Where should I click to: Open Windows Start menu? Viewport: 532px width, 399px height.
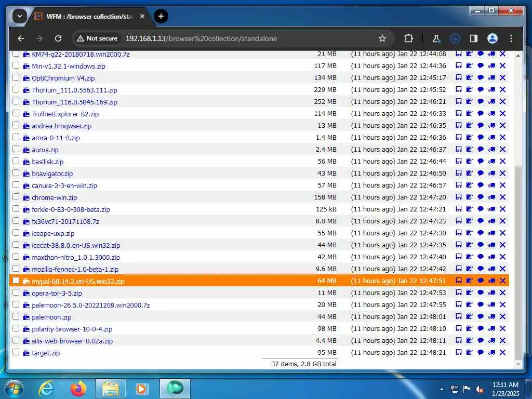click(14, 389)
